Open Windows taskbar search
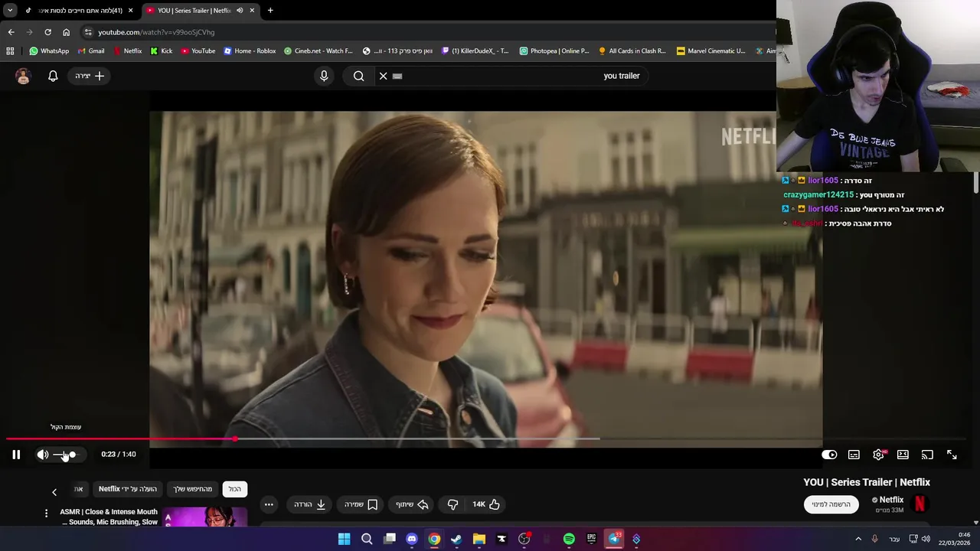 pos(367,539)
